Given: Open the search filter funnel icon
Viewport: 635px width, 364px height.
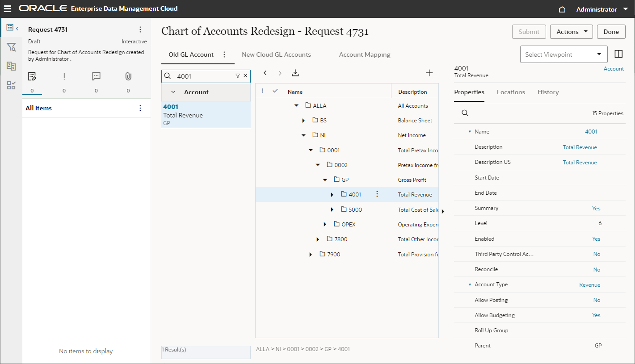Looking at the screenshot, I should 238,76.
